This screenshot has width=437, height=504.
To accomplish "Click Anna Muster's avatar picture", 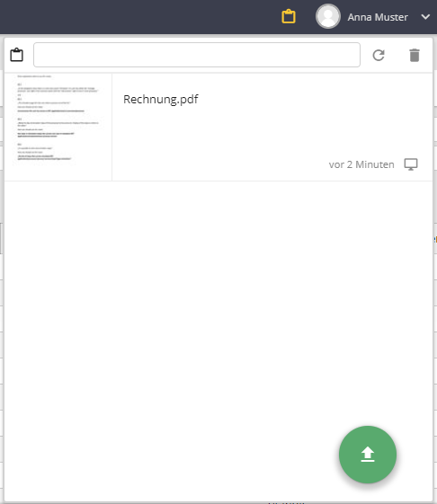I will (328, 16).
